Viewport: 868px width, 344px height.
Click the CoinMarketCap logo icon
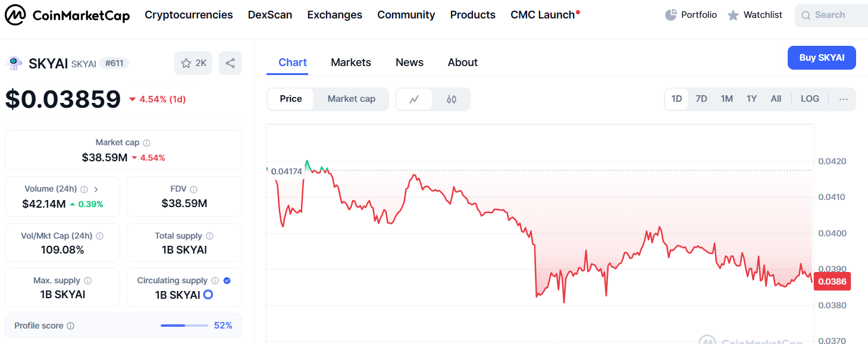tap(15, 15)
